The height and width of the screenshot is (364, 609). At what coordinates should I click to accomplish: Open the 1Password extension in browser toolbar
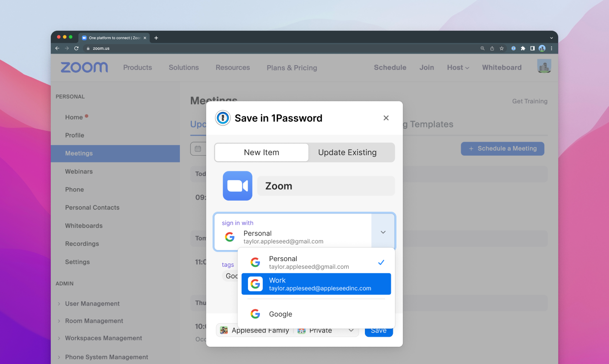click(514, 48)
